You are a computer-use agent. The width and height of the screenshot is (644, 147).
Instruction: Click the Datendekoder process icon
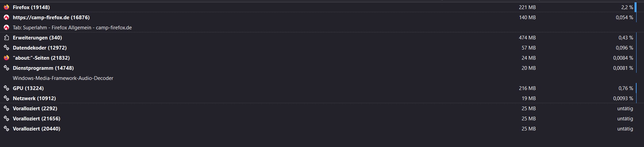pos(6,48)
